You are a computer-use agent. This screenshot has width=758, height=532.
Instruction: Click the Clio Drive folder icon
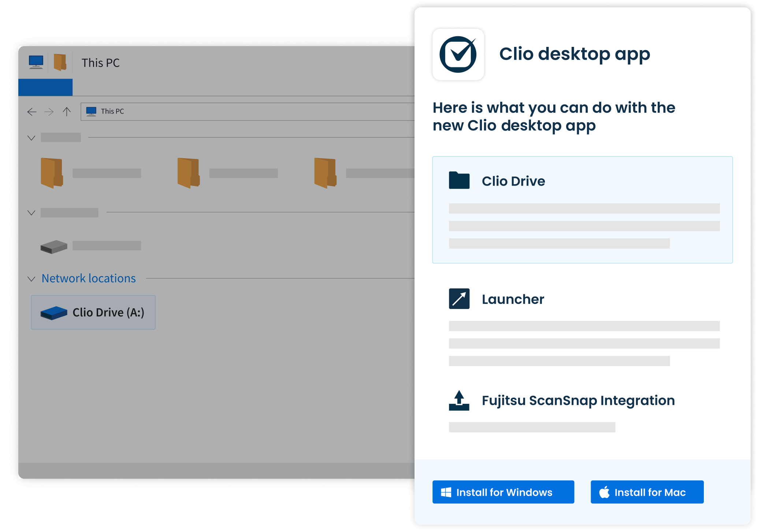coord(459,180)
